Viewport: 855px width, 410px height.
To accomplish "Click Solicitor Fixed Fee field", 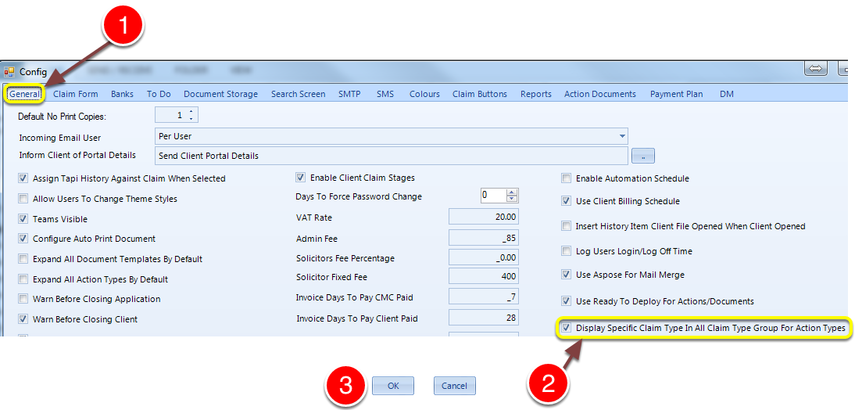I will point(483,277).
